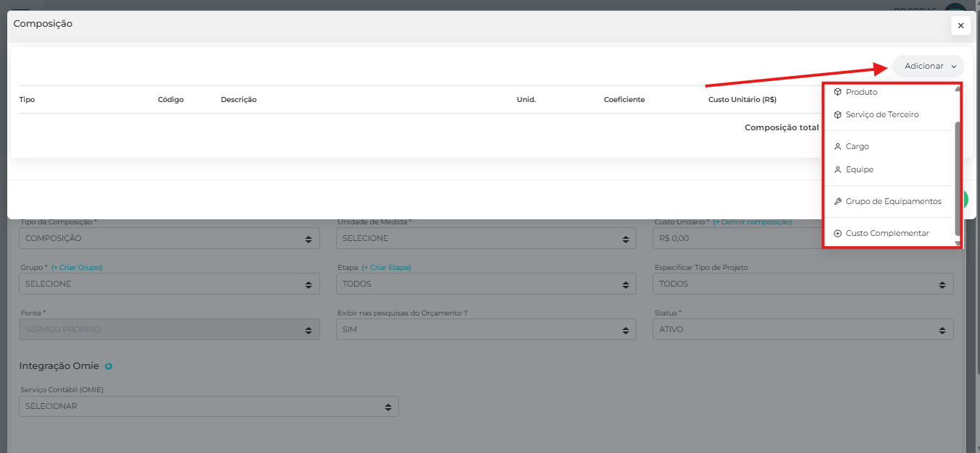Open Exibir nas pesquisas do Orçamento select
The height and width of the screenshot is (453, 980).
pyautogui.click(x=486, y=329)
